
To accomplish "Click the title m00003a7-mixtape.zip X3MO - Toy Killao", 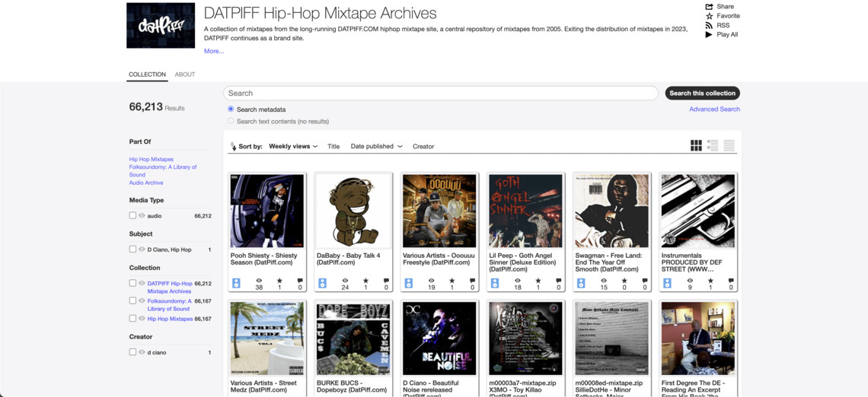I will [x=523, y=388].
